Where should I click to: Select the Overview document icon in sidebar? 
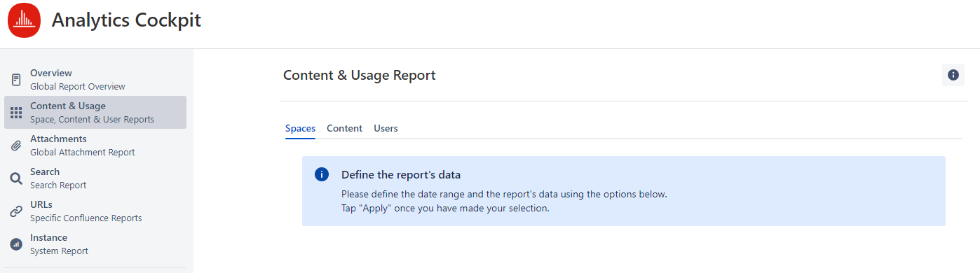pos(15,80)
